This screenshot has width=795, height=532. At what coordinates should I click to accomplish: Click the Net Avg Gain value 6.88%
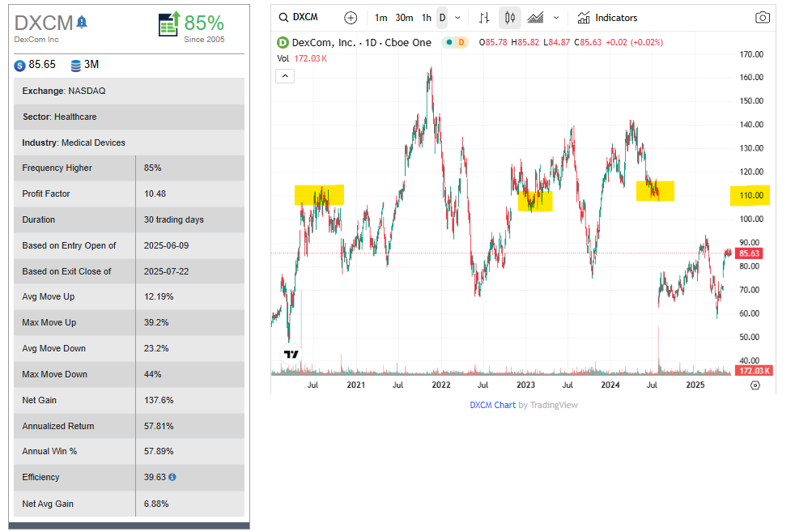pos(156,504)
